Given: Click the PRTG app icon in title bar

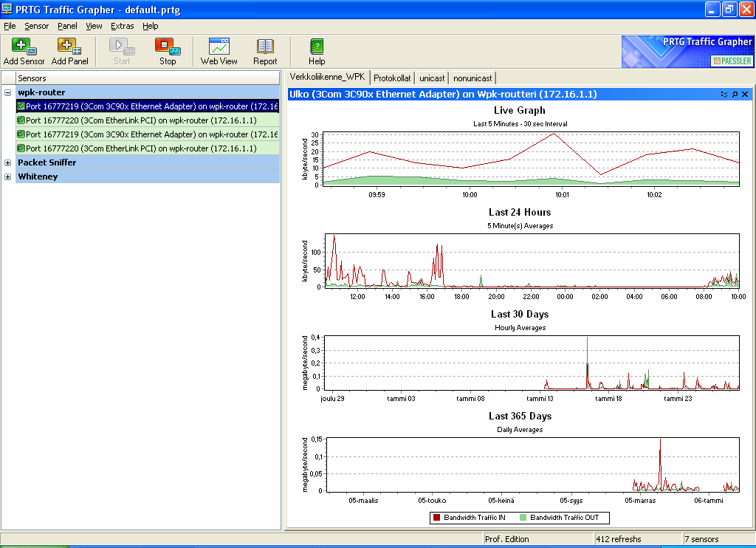Looking at the screenshot, I should click(7, 9).
